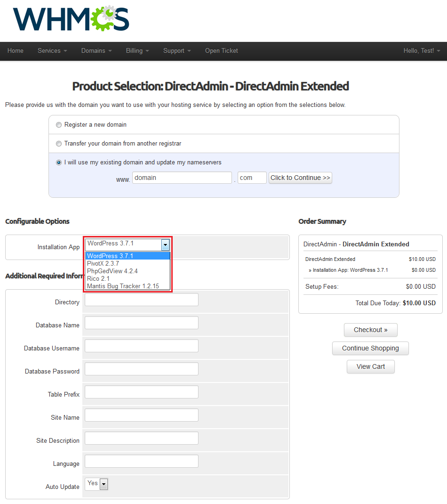The image size is (447, 504).
Task: Open the Open Ticket page
Action: click(x=222, y=51)
